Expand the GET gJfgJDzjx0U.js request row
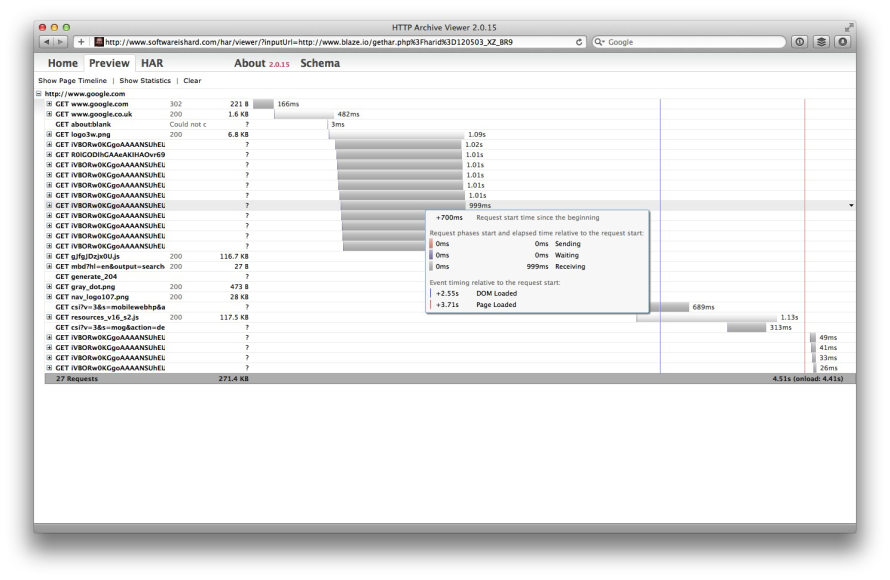The height and width of the screenshot is (580, 890). [49, 256]
